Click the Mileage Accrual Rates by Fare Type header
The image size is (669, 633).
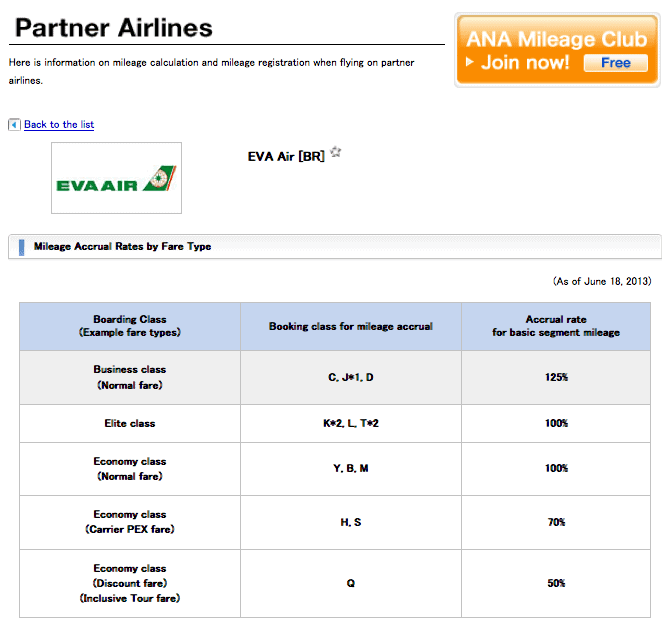click(335, 247)
